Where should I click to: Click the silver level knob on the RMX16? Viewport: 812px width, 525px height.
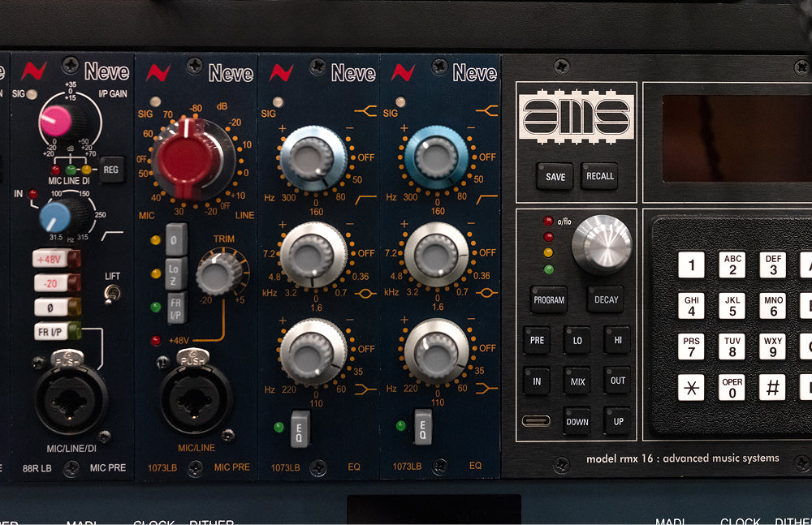coord(602,244)
